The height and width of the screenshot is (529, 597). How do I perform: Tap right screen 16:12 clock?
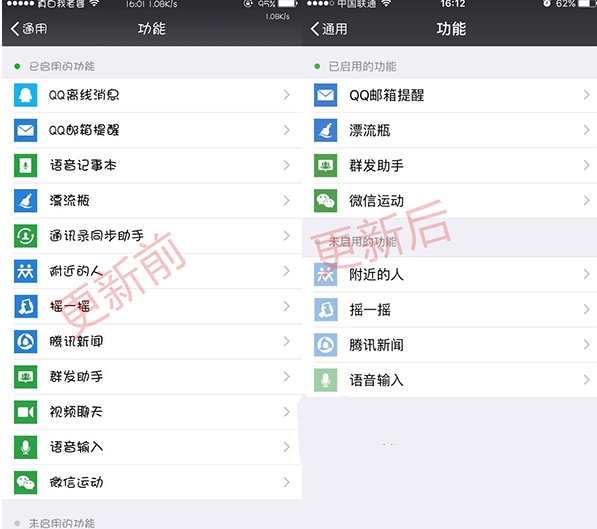click(x=453, y=4)
